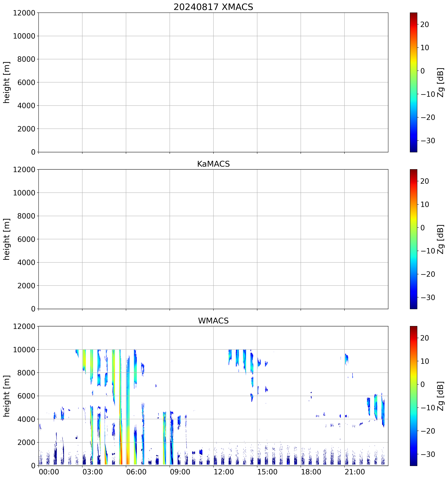Click the 20240817 XMACS plot title

point(213,7)
